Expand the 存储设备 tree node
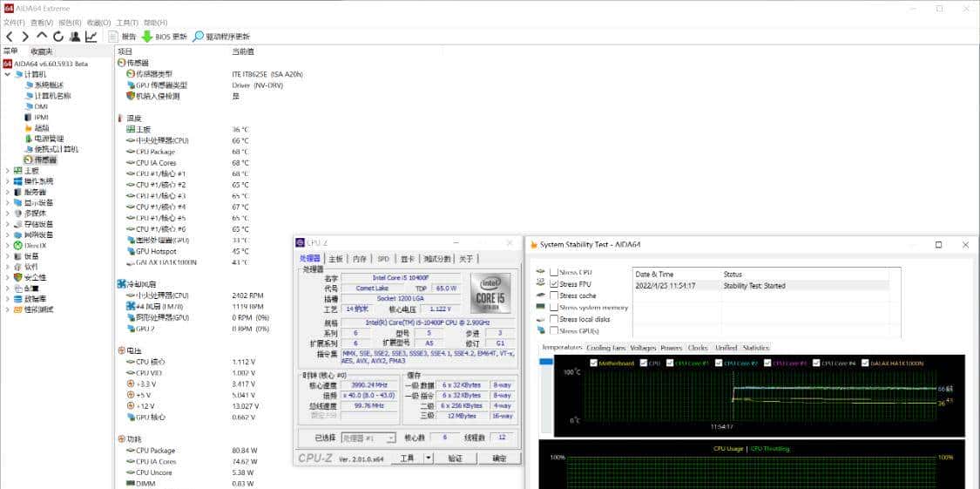Image resolution: width=980 pixels, height=489 pixels. click(8, 224)
